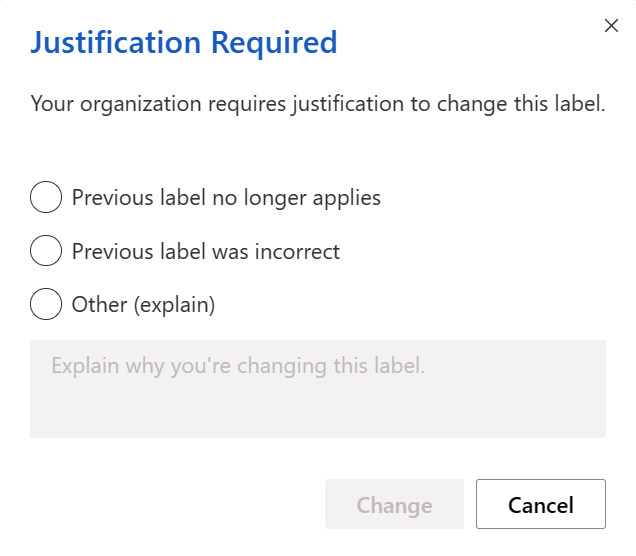Click the Cancel button
Screen dimensions: 636x556
point(540,505)
